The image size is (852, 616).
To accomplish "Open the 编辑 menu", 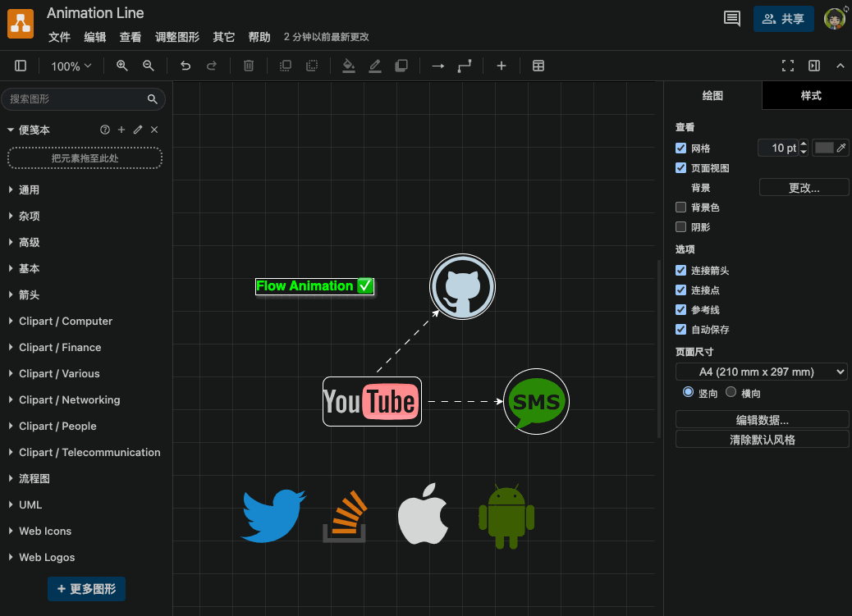I will pos(95,37).
